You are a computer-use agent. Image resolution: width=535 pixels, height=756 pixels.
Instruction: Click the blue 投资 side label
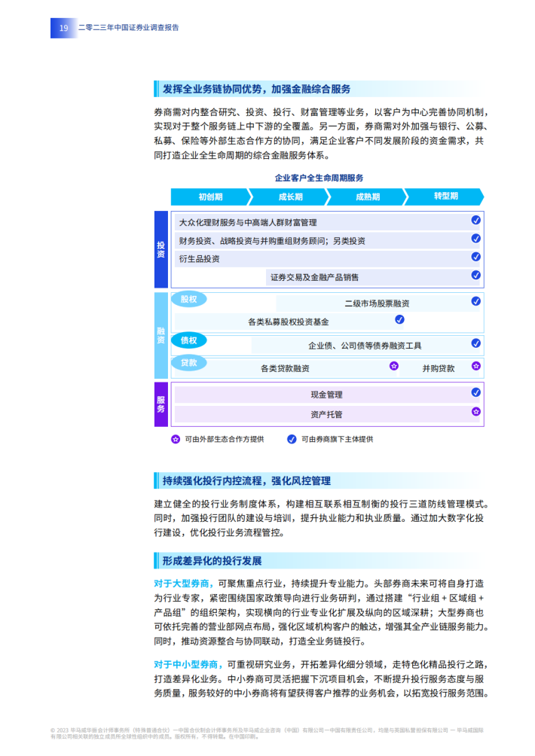pyautogui.click(x=161, y=249)
